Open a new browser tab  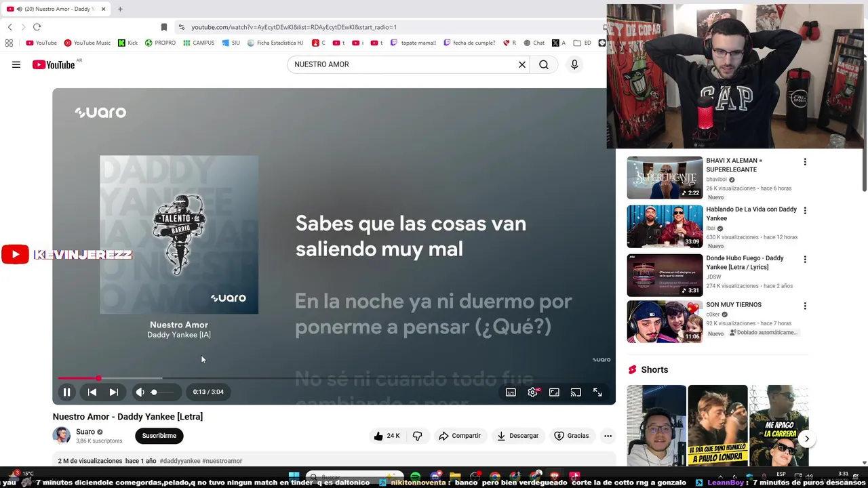tap(120, 9)
